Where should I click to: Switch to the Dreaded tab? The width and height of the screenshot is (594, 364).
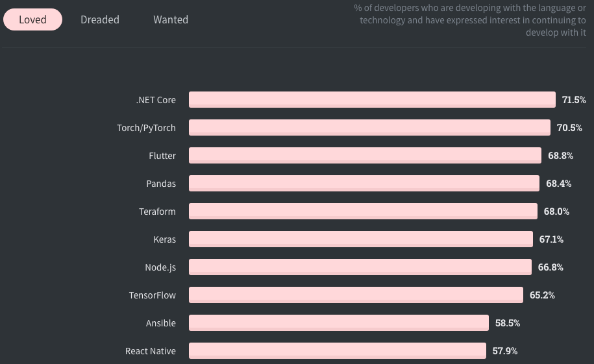[x=99, y=19]
